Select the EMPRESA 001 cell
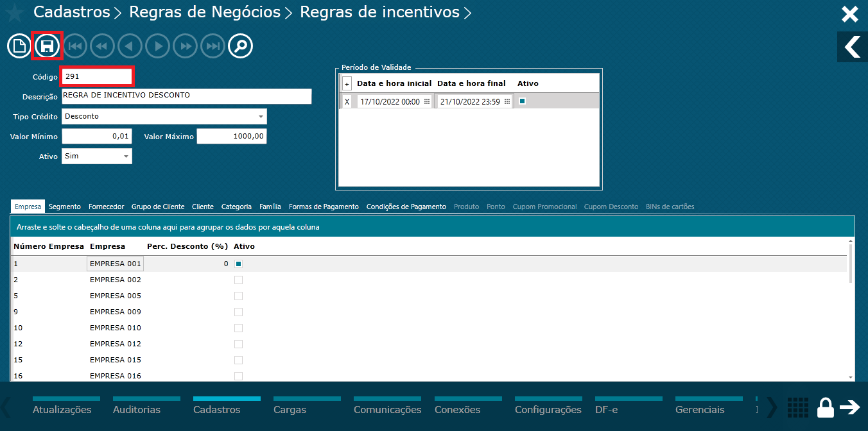 [116, 264]
